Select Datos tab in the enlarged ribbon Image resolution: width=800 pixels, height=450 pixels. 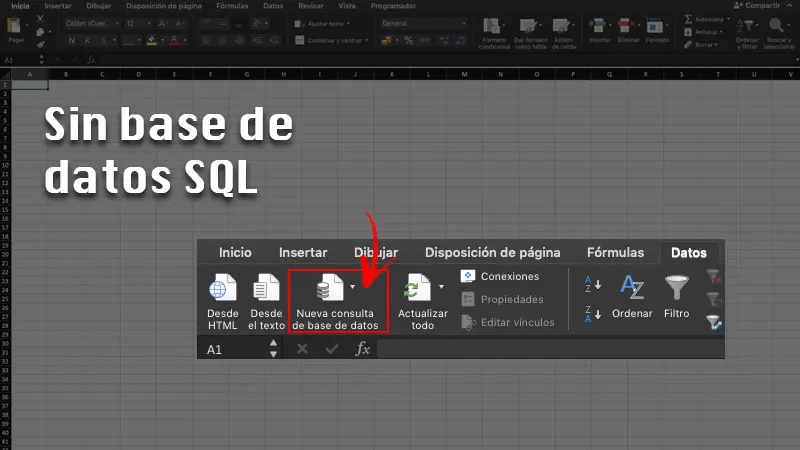point(689,253)
